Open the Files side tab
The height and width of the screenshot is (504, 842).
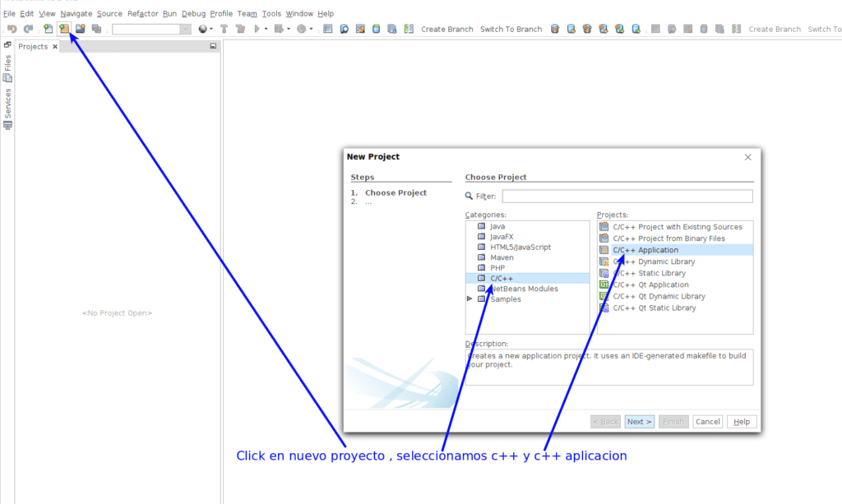7,68
